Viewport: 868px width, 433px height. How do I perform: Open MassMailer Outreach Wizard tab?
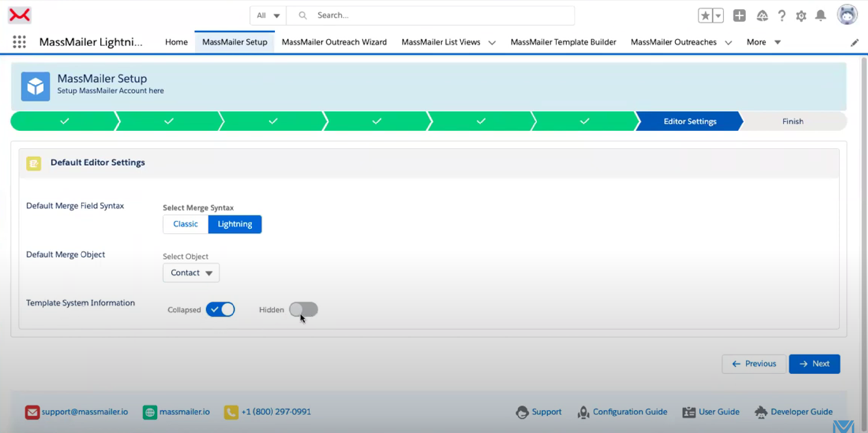(x=334, y=42)
